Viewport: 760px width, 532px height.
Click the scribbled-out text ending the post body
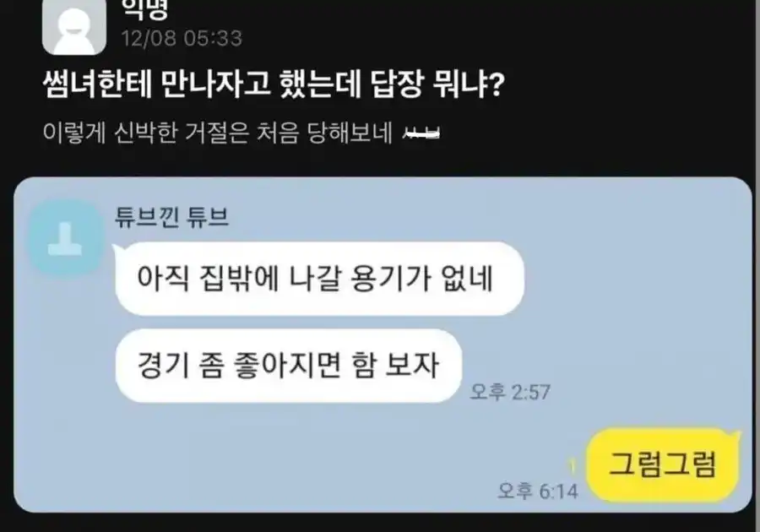pyautogui.click(x=421, y=133)
